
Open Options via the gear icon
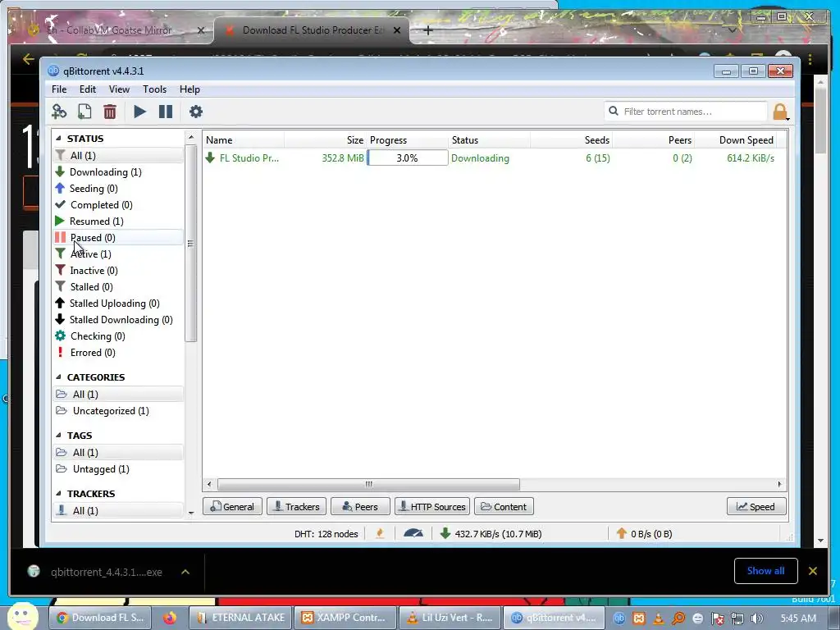click(196, 112)
